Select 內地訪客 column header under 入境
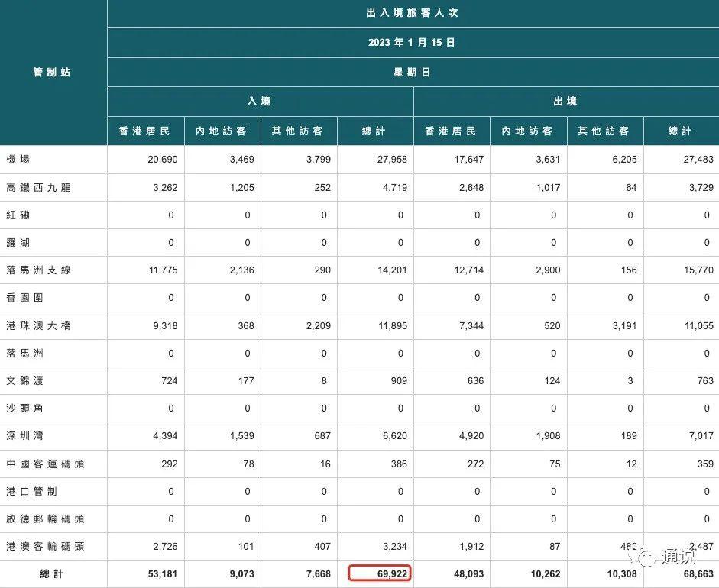This screenshot has width=719, height=588. tap(222, 131)
